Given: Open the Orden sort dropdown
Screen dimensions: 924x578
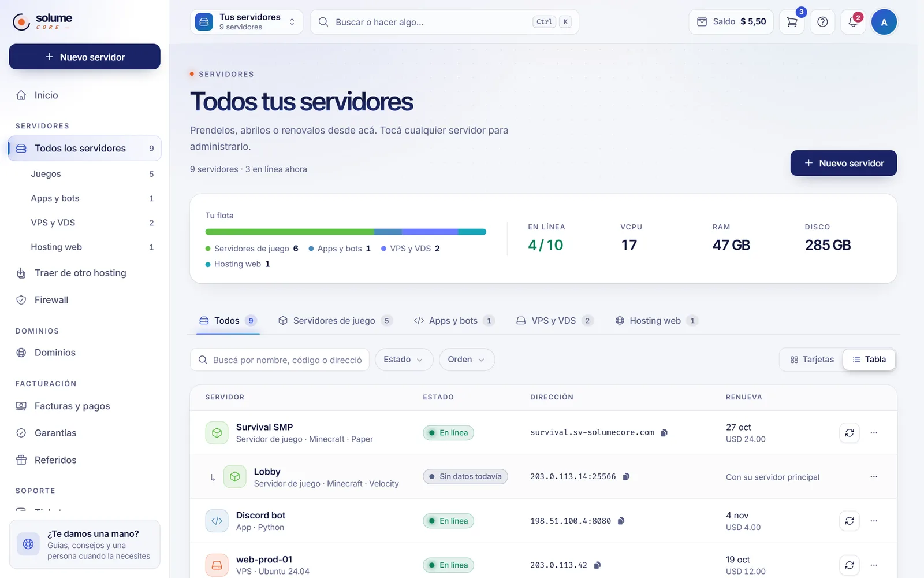Looking at the screenshot, I should pos(467,360).
